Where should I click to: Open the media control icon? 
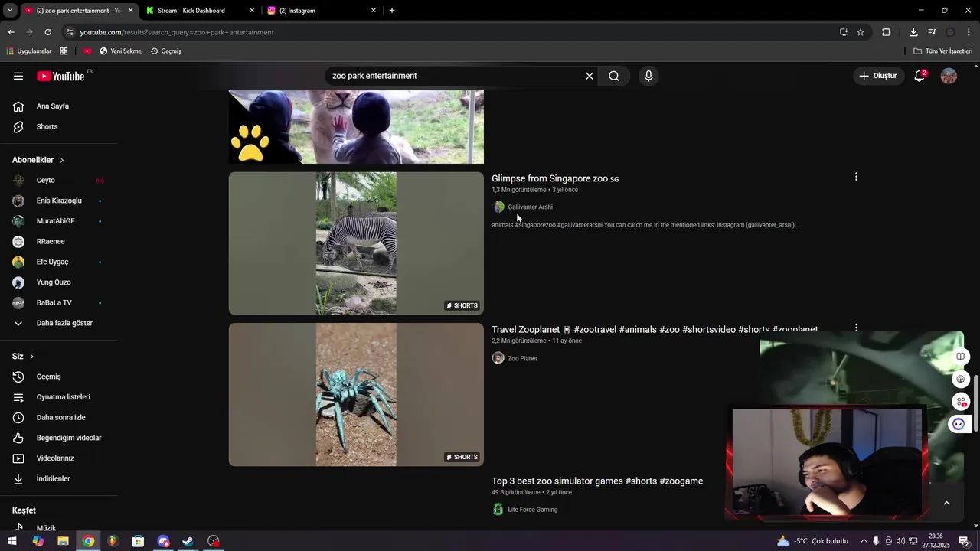click(932, 32)
